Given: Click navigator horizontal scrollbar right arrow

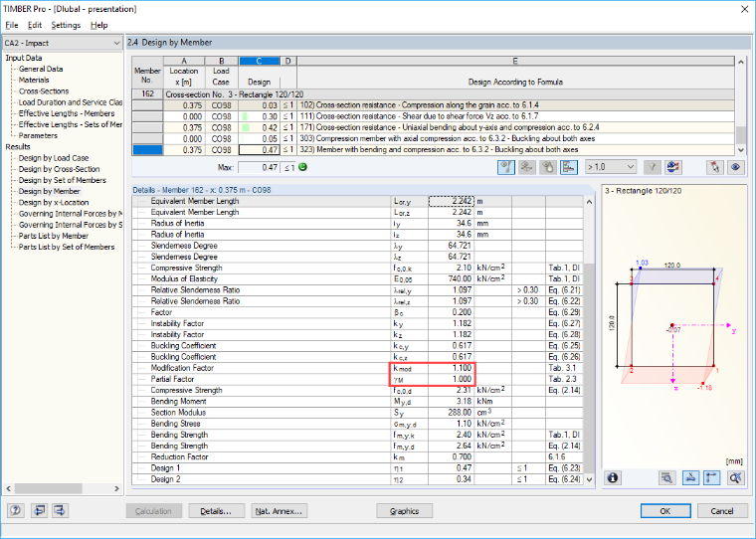Looking at the screenshot, I should click(116, 488).
